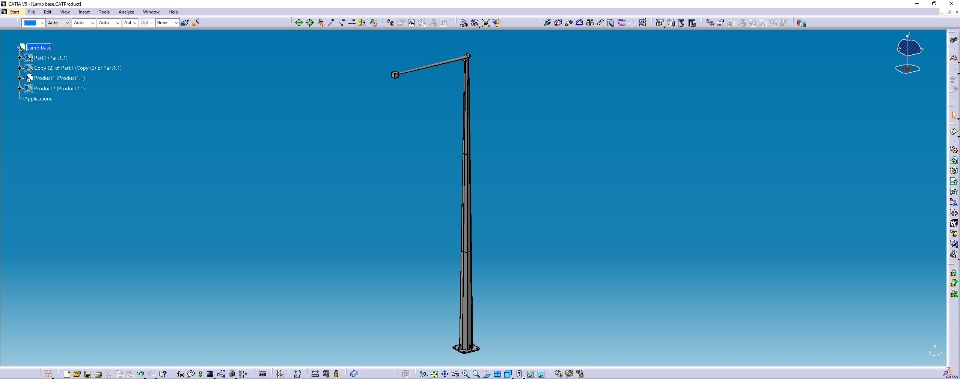Image resolution: width=960 pixels, height=379 pixels.
Task: Click the Cut icon
Action: [x=109, y=373]
